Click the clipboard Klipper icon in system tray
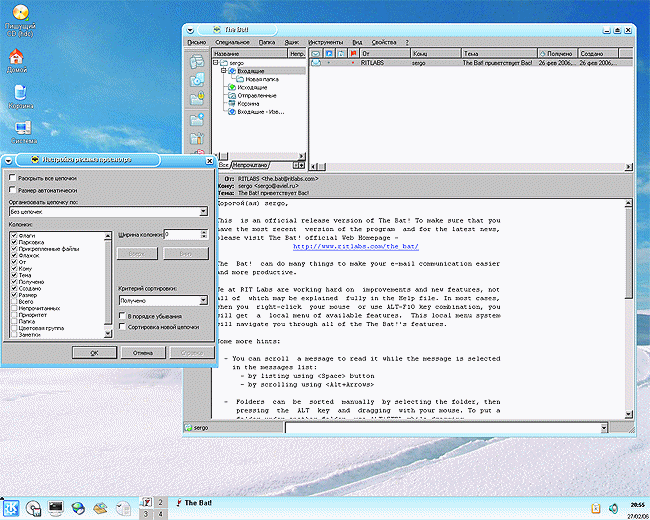 pos(596,508)
